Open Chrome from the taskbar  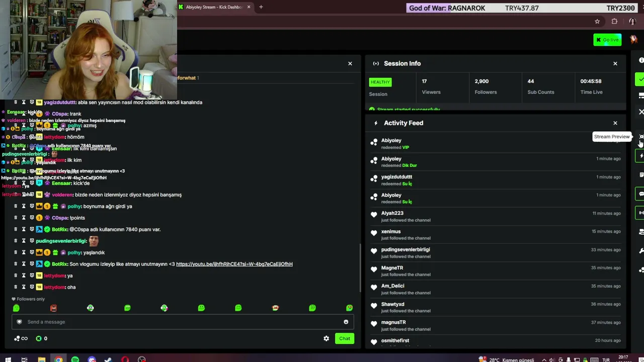(58, 359)
